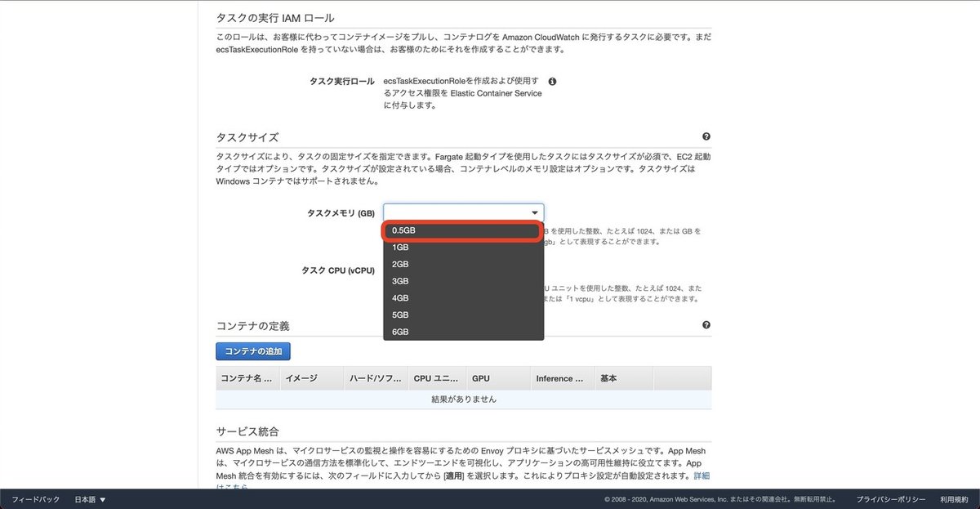Click the help icon beside コンテナの定義
Image resolution: width=980 pixels, height=509 pixels.
[706, 324]
